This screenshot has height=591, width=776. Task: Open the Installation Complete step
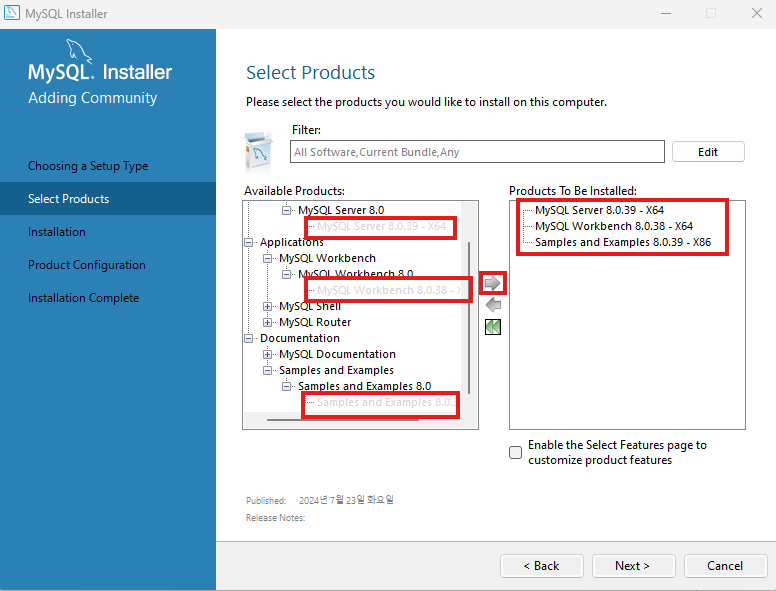click(x=84, y=298)
